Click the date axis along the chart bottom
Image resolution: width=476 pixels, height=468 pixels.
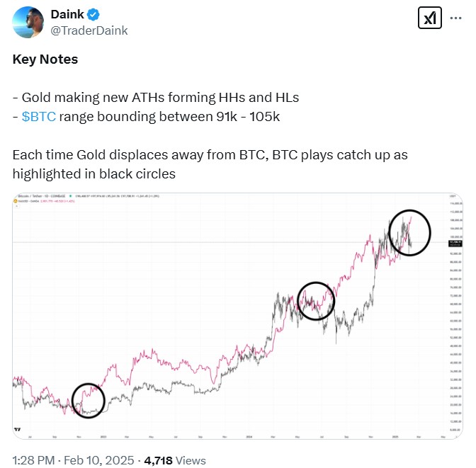coord(227,433)
